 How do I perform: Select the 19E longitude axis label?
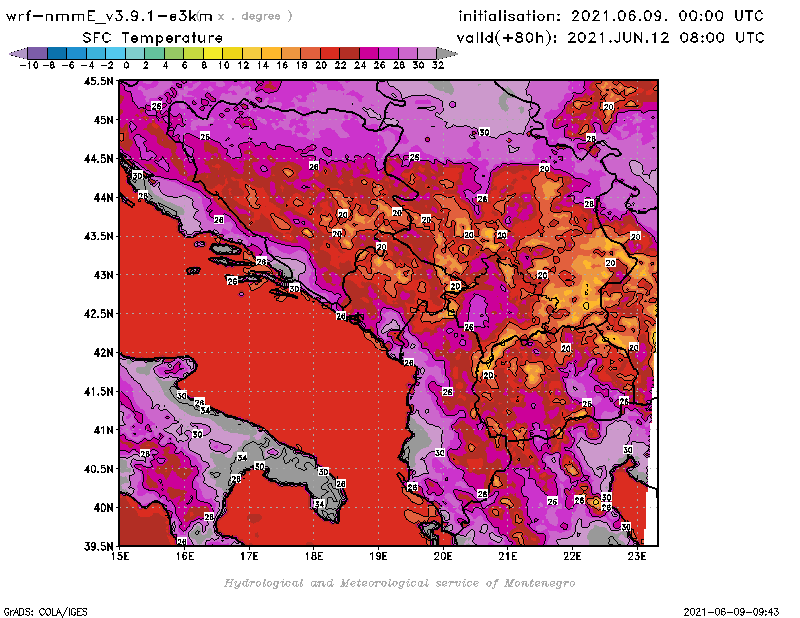pyautogui.click(x=379, y=556)
